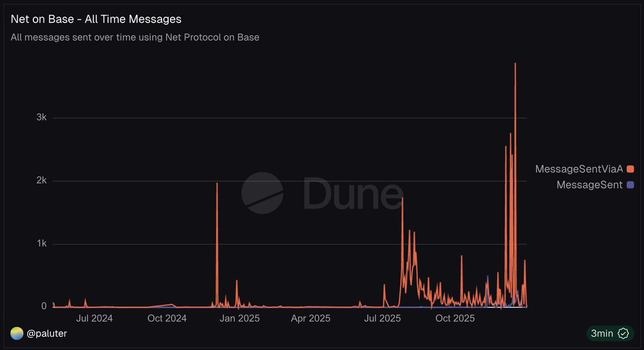Click the 2k y-axis label
This screenshot has height=350, width=644.
(41, 180)
